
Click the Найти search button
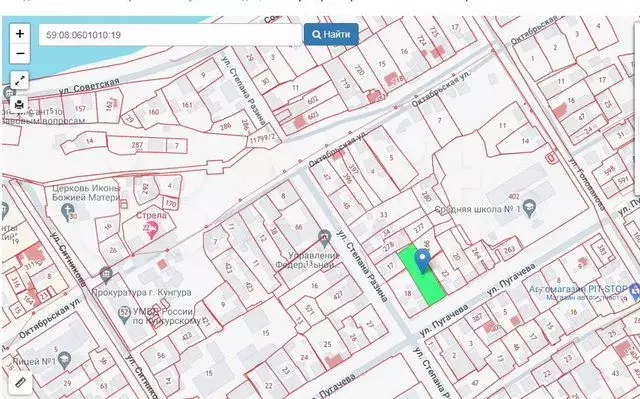(331, 34)
